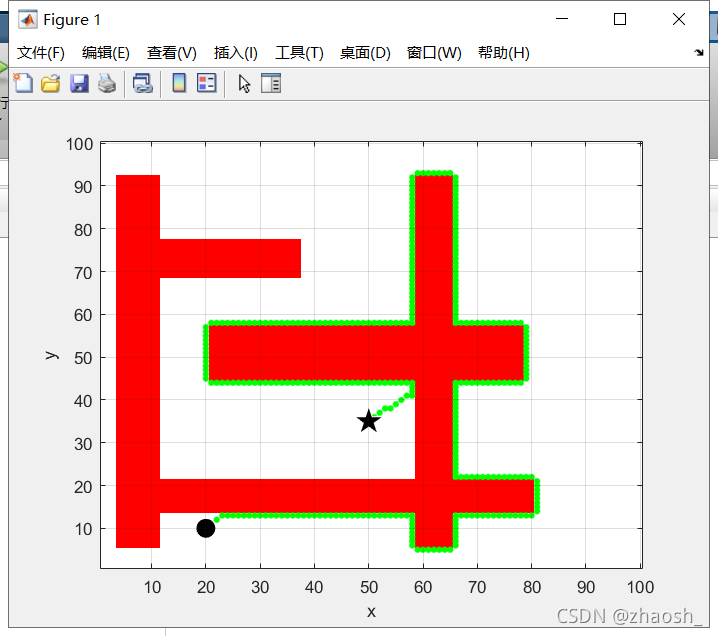Click the x-axis tick label 100
Image resolution: width=718 pixels, height=636 pixels.
(640, 587)
